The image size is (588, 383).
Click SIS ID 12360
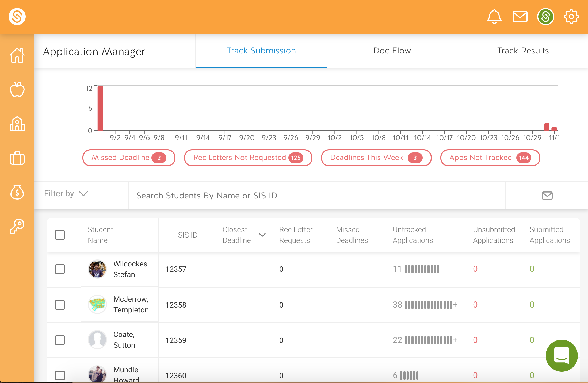(176, 376)
